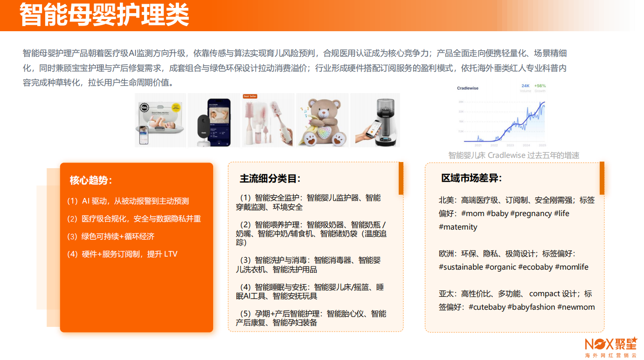Click trend item AI 驱动，从被动报警到主动预测
The width and height of the screenshot is (644, 360).
(128, 201)
